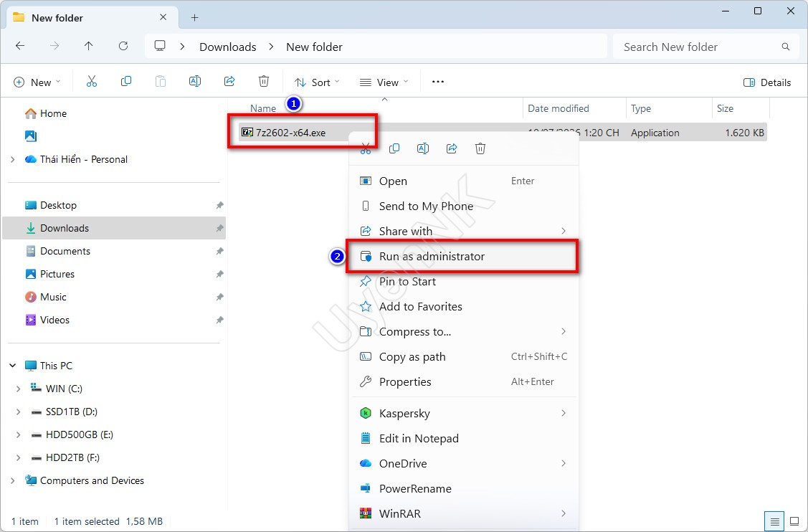Choose Send to My Phone

(464, 206)
